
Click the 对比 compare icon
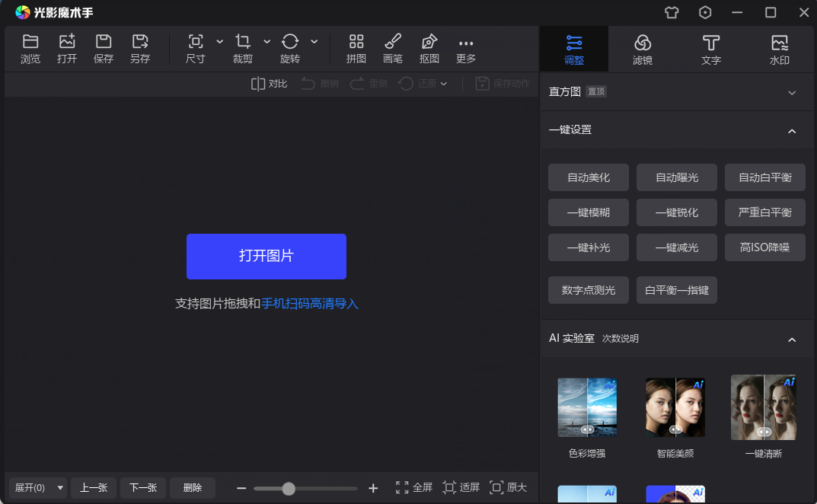pyautogui.click(x=267, y=84)
